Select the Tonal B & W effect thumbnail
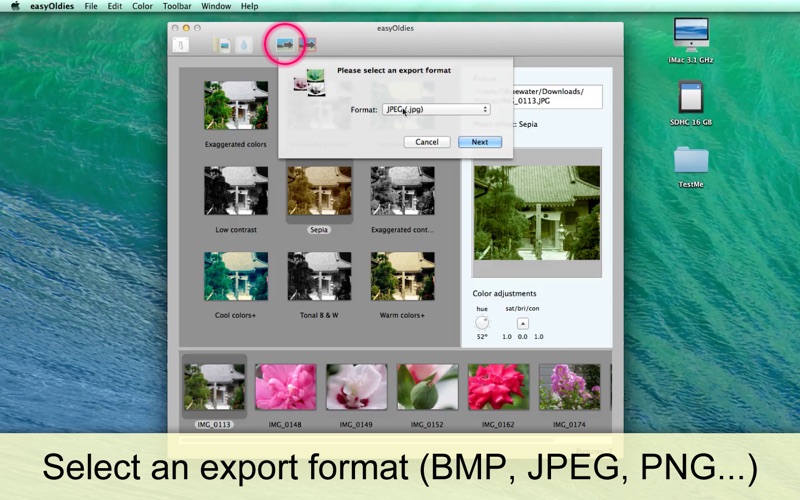This screenshot has height=500, width=800. tap(319, 276)
